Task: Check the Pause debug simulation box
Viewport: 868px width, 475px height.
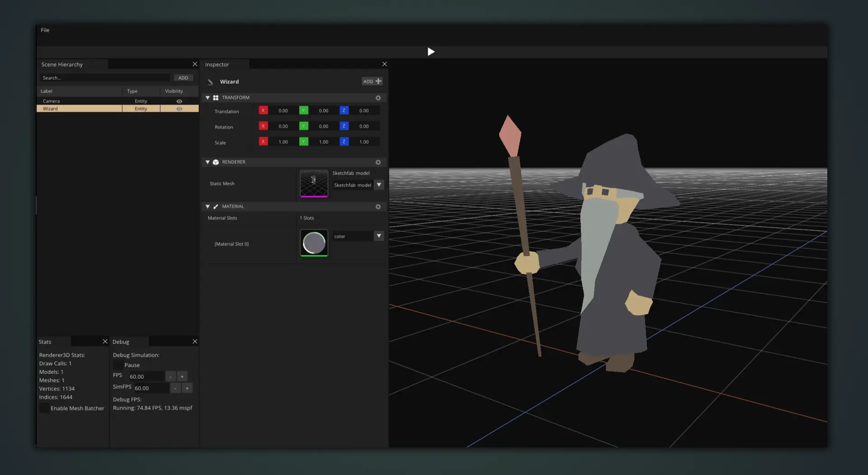Action: 118,365
